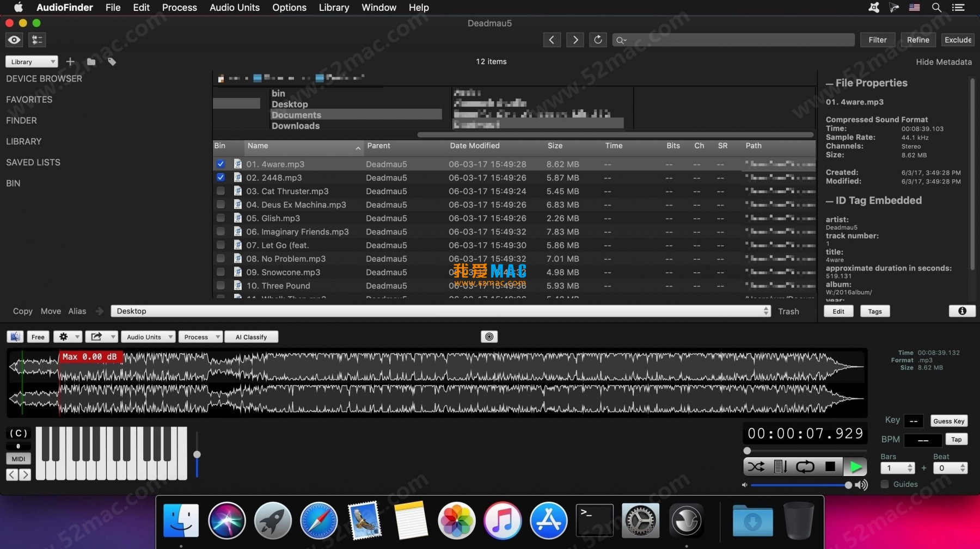980x549 pixels.
Task: Open the gear actions dropdown
Action: tap(68, 337)
